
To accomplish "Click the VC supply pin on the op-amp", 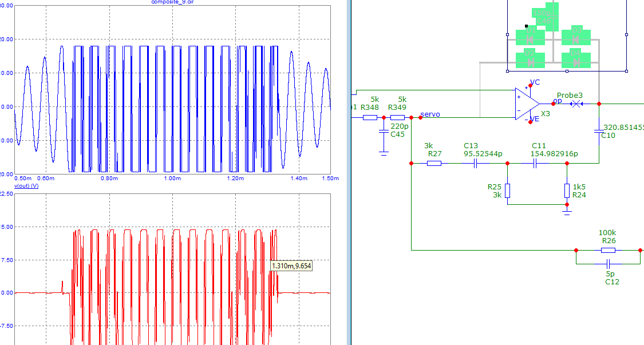I will [530, 85].
